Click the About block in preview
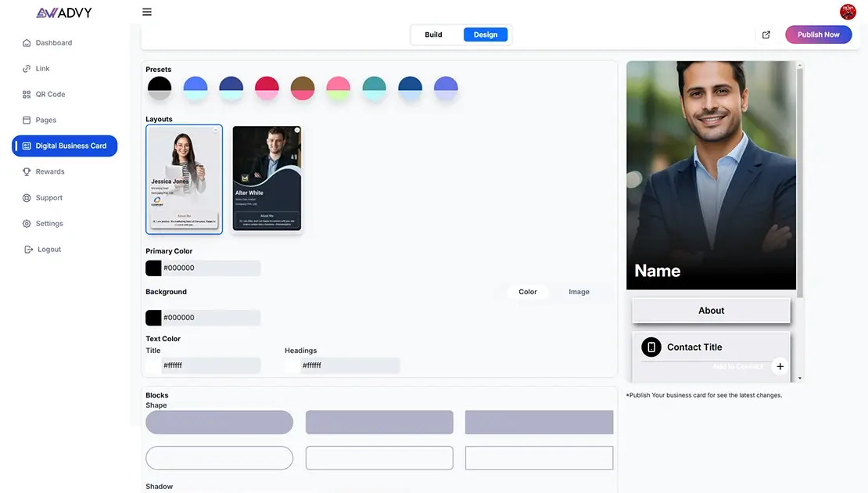This screenshot has height=493, width=868. [x=711, y=311]
